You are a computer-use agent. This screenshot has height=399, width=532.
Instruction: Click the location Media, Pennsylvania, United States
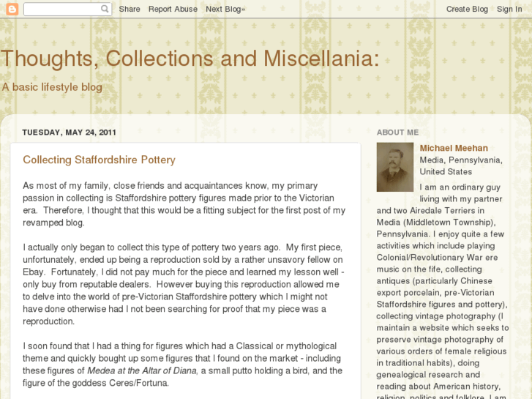tap(460, 165)
